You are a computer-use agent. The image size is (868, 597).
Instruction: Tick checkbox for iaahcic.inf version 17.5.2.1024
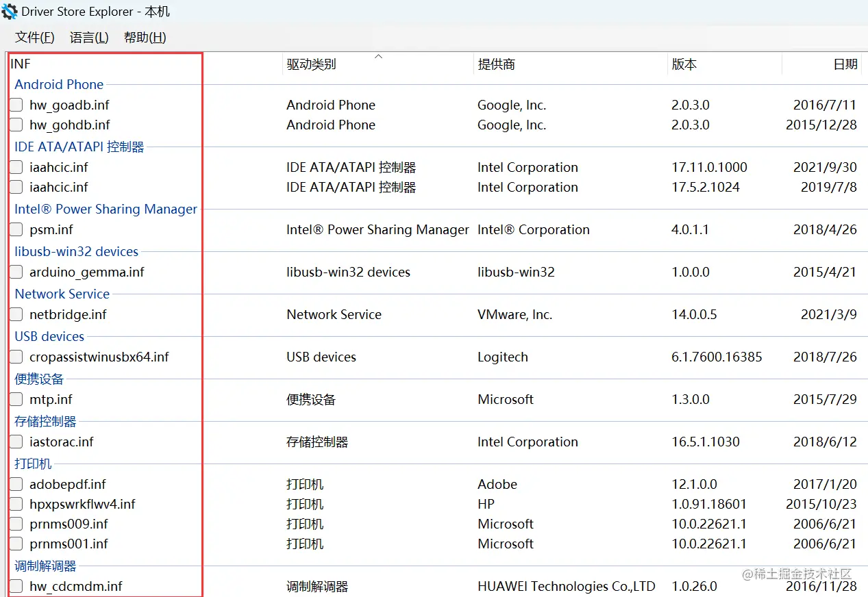click(x=16, y=188)
